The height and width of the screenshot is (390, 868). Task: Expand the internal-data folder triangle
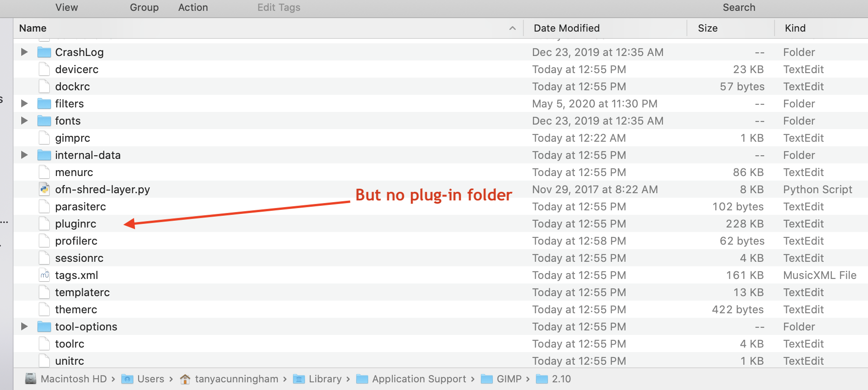click(x=24, y=155)
